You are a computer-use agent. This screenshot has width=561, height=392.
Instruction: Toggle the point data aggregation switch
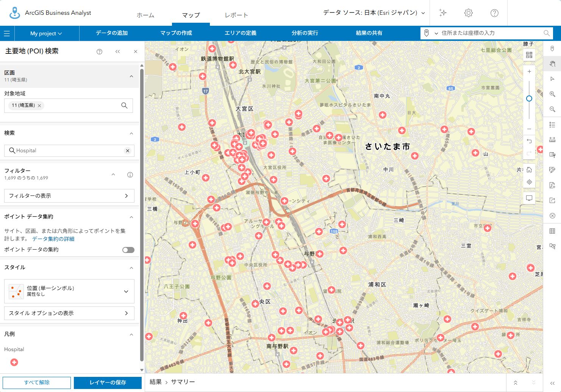[x=128, y=250]
